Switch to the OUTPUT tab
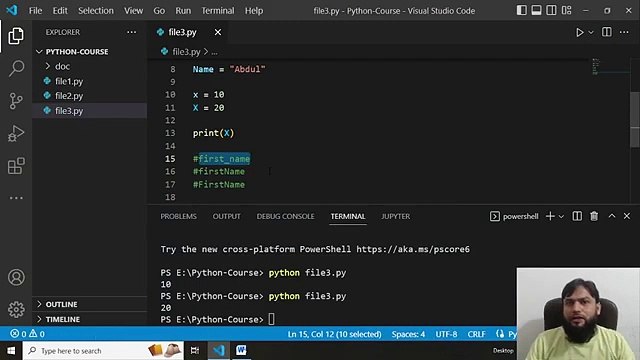 click(x=227, y=216)
